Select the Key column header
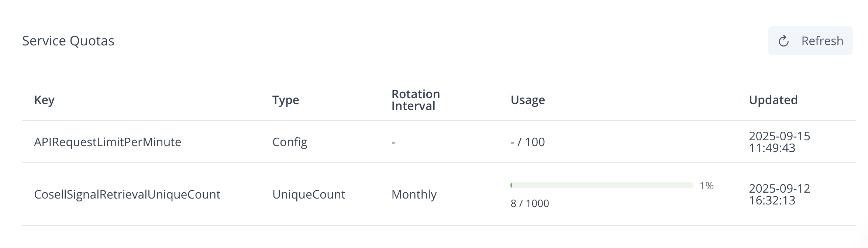Image resolution: width=868 pixels, height=248 pixels. [44, 100]
